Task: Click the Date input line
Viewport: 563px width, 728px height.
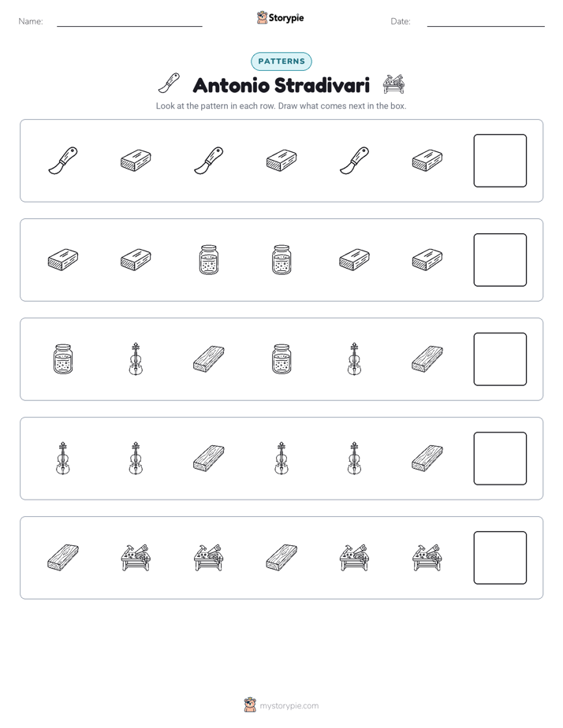Action: pyautogui.click(x=486, y=25)
